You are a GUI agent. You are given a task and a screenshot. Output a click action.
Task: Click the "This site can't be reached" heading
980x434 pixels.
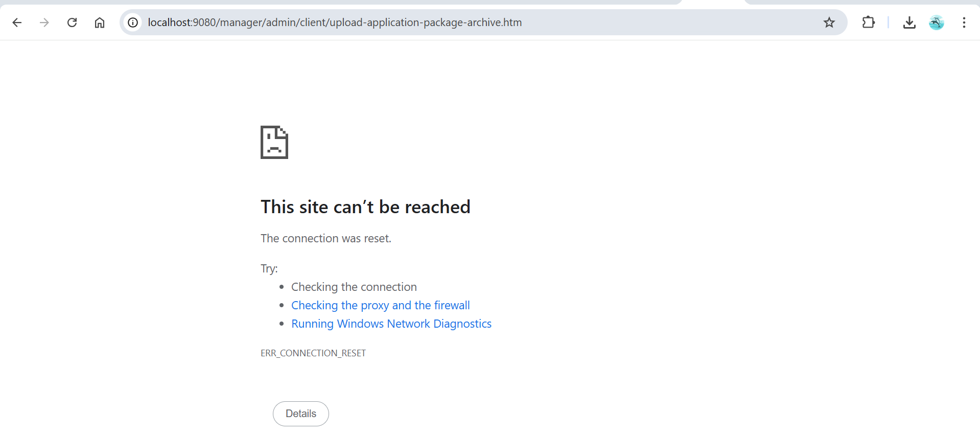365,207
